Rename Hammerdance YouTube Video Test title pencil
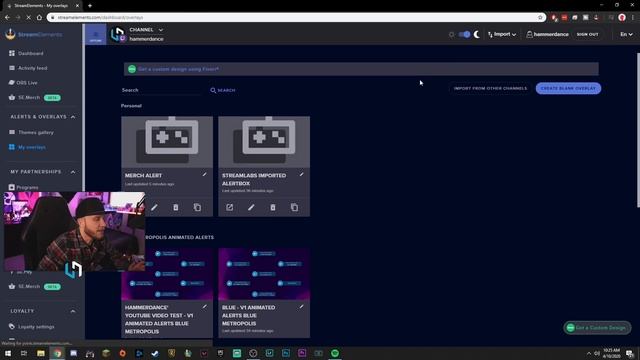This screenshot has height=360, width=640. [204, 307]
